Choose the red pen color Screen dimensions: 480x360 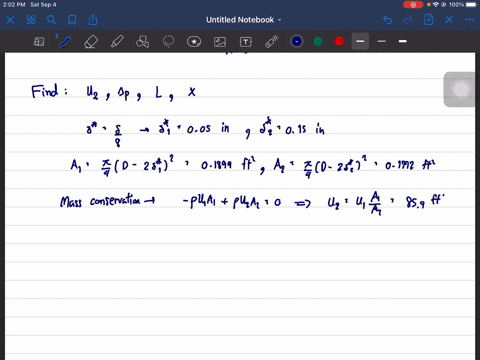339,41
